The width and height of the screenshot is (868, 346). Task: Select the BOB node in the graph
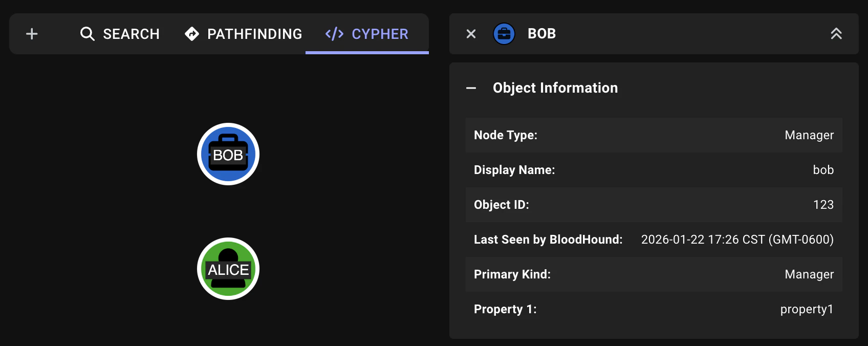[x=228, y=154]
